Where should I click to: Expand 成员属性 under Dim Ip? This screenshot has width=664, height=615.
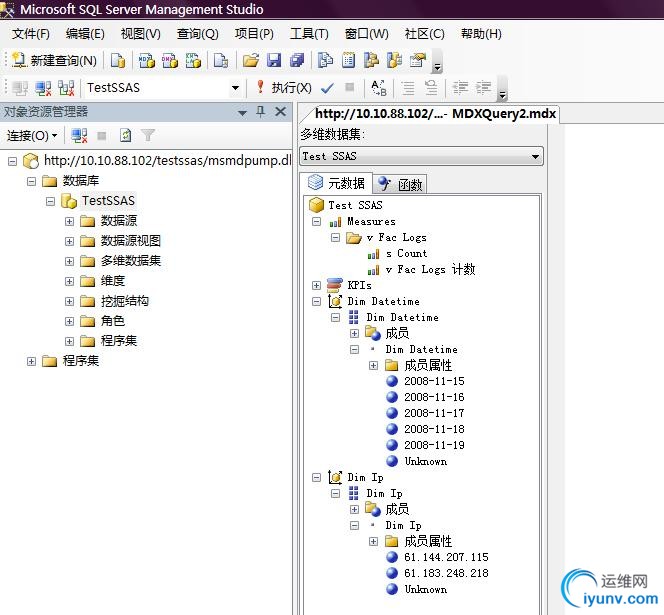click(373, 542)
